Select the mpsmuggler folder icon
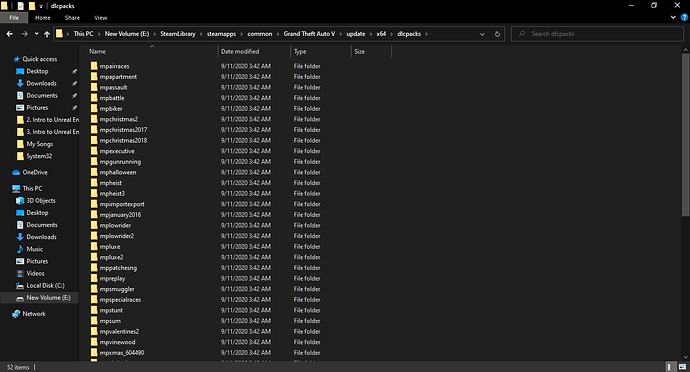The height and width of the screenshot is (372, 690). coord(94,289)
